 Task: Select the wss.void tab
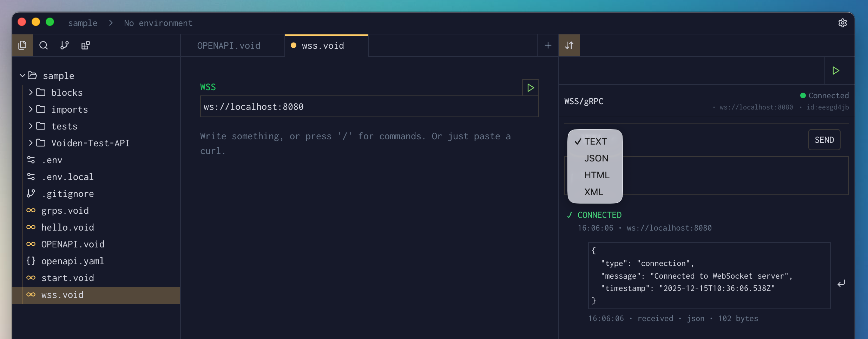[x=322, y=45]
